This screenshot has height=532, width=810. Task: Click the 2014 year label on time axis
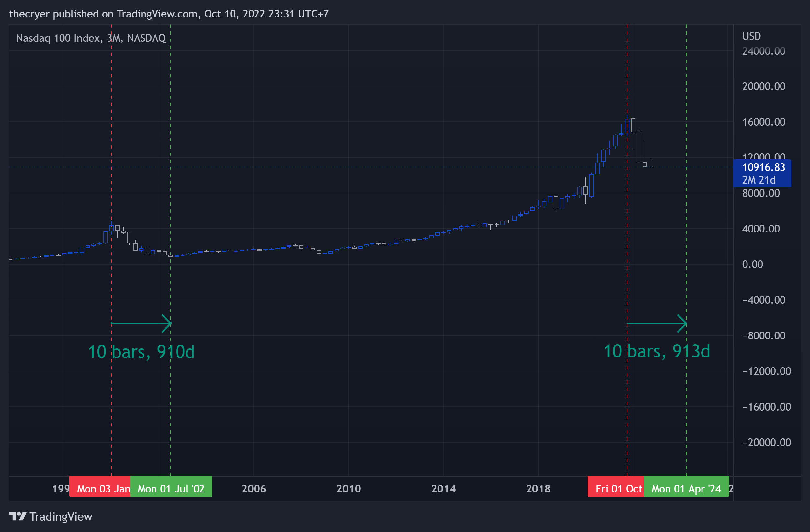click(443, 489)
